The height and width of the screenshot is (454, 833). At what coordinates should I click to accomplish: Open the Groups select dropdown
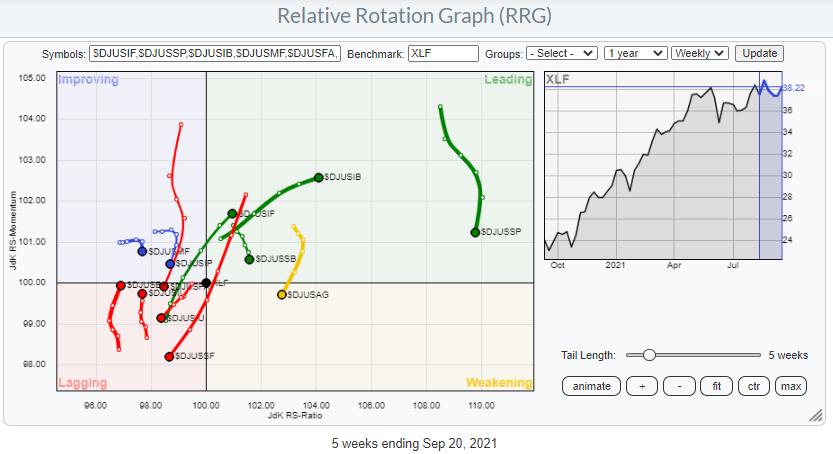tap(562, 53)
